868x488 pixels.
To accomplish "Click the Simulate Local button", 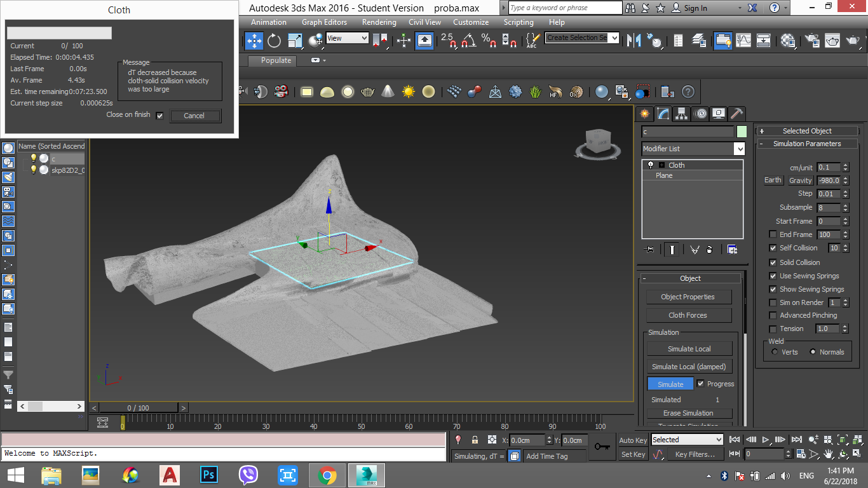I will pos(689,349).
